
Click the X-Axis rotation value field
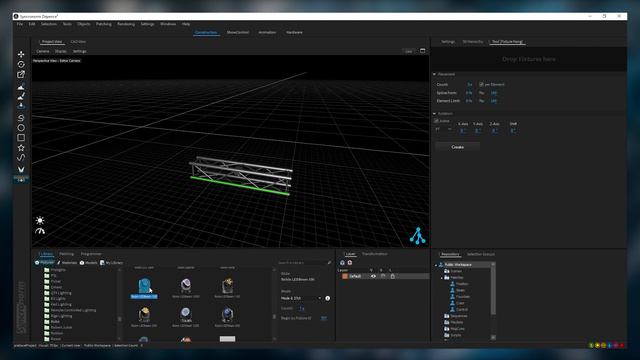462,131
